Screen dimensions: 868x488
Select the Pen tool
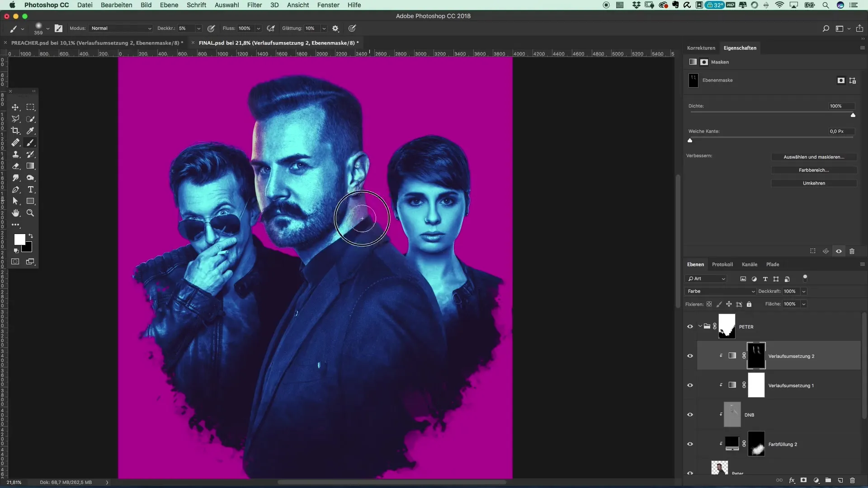click(x=15, y=189)
